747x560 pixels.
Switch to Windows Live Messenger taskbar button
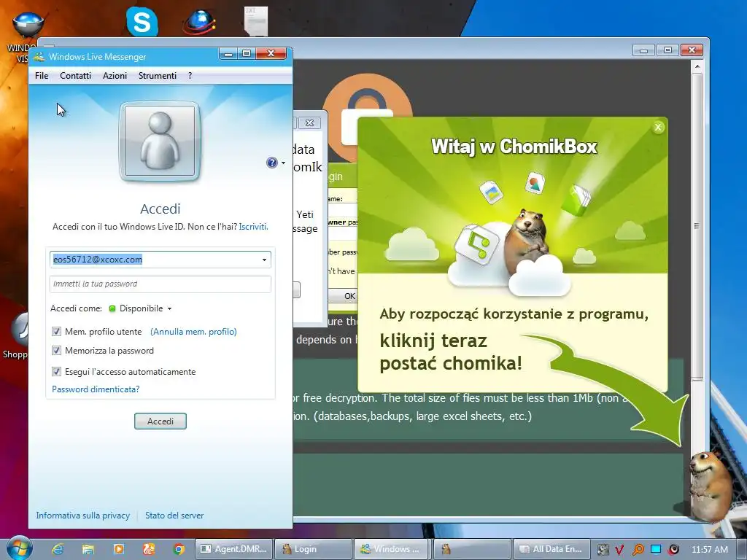click(x=392, y=549)
